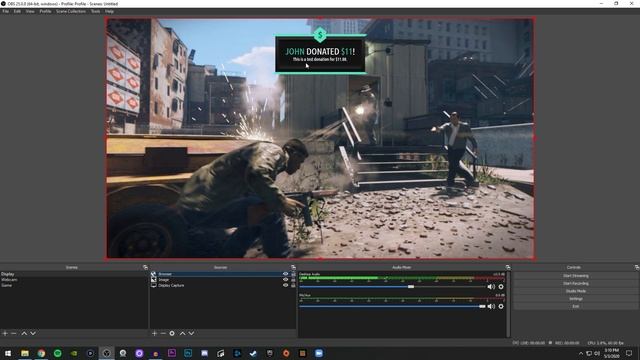640x360 pixels.
Task: Click OBS Studio taskbar icon
Action: (x=107, y=353)
